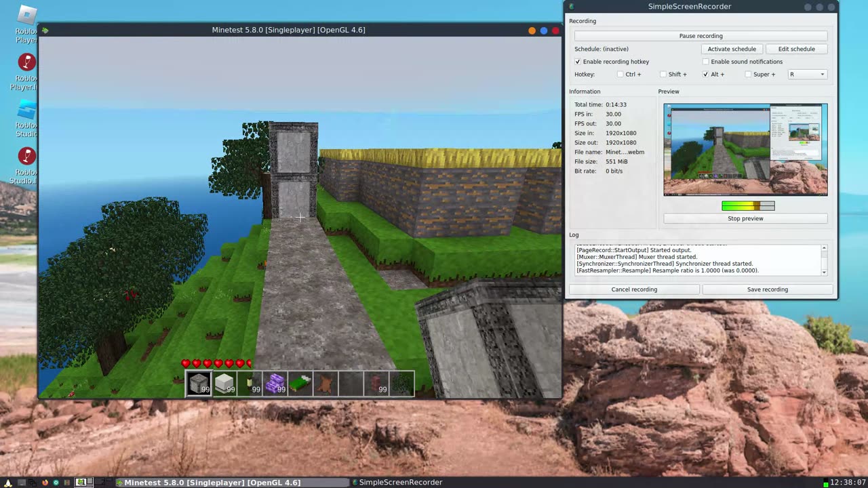Select the brown hide hotbar slot

(x=325, y=384)
